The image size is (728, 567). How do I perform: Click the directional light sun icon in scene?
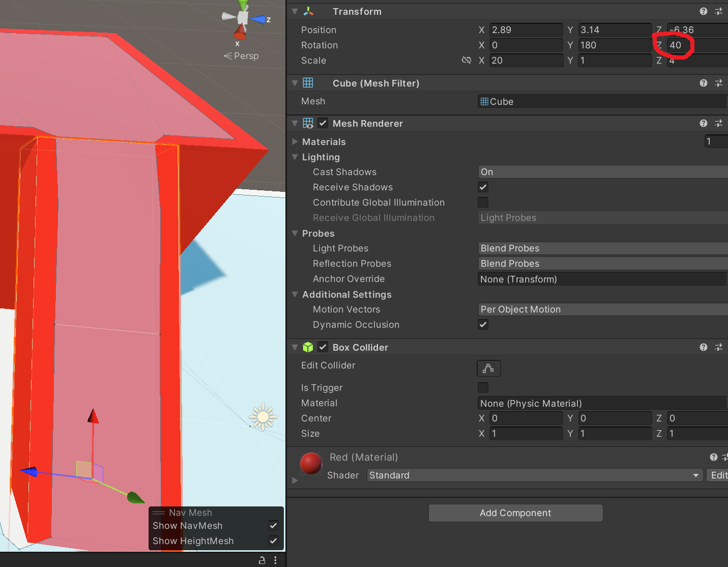263,417
